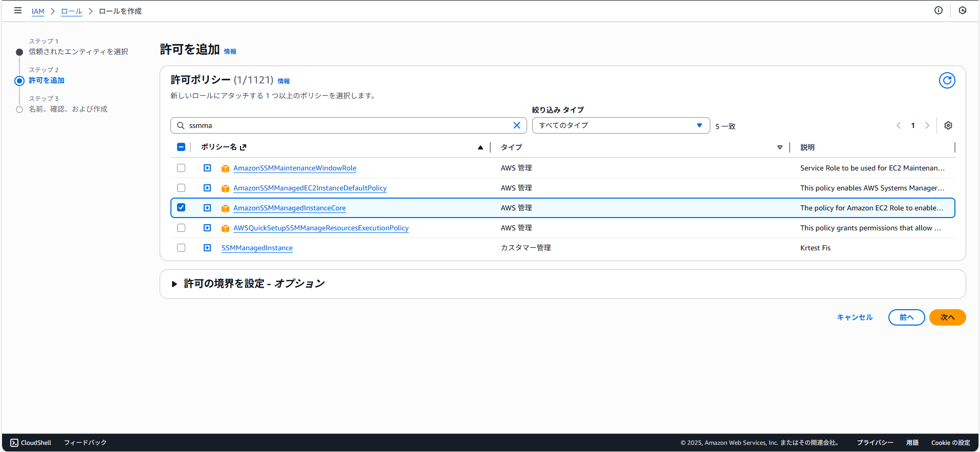Clear the ssmma search text
The height and width of the screenshot is (452, 980).
click(x=517, y=125)
